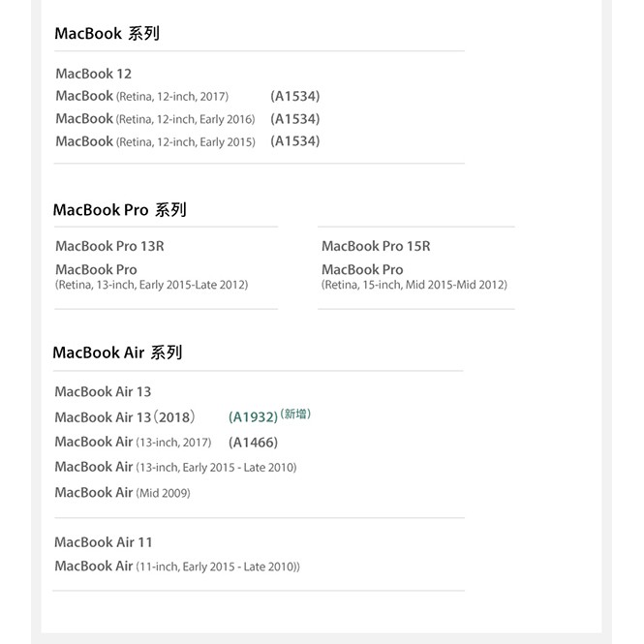
Task: Click the MacBook Pro 系列 heading
Action: (x=119, y=210)
